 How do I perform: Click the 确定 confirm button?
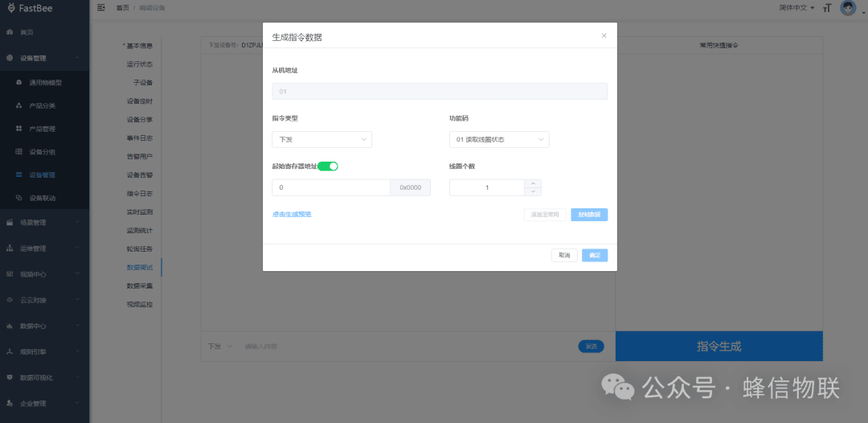595,255
